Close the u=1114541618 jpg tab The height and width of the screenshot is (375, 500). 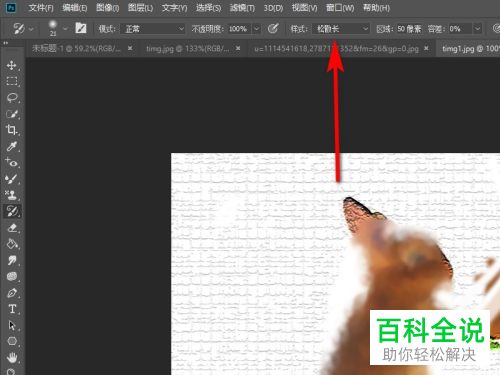coord(426,49)
